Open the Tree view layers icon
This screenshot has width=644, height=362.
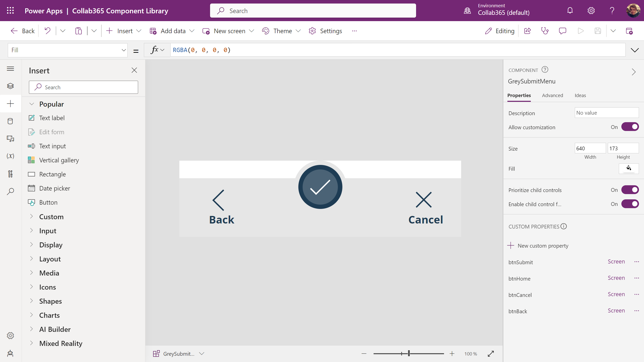(10, 86)
